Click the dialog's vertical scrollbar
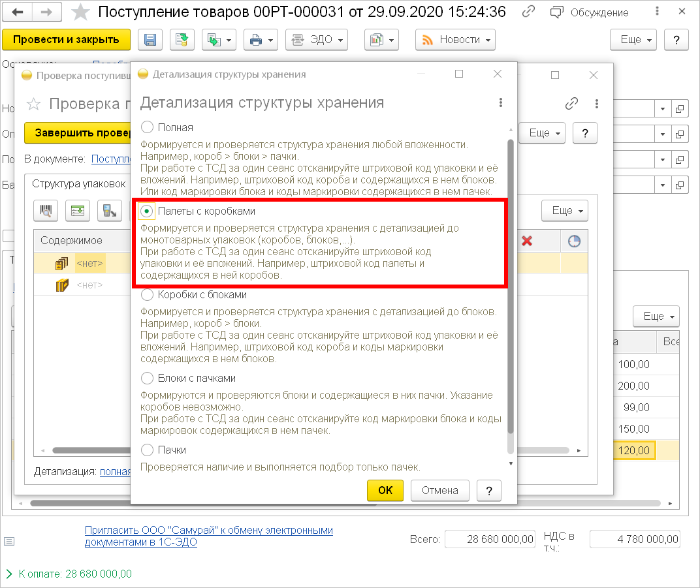The height and width of the screenshot is (588, 700). pyautogui.click(x=511, y=286)
